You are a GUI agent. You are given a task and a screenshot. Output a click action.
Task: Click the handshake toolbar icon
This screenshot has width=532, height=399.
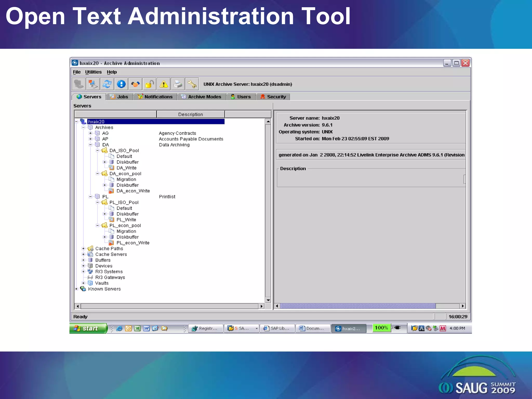tap(135, 84)
